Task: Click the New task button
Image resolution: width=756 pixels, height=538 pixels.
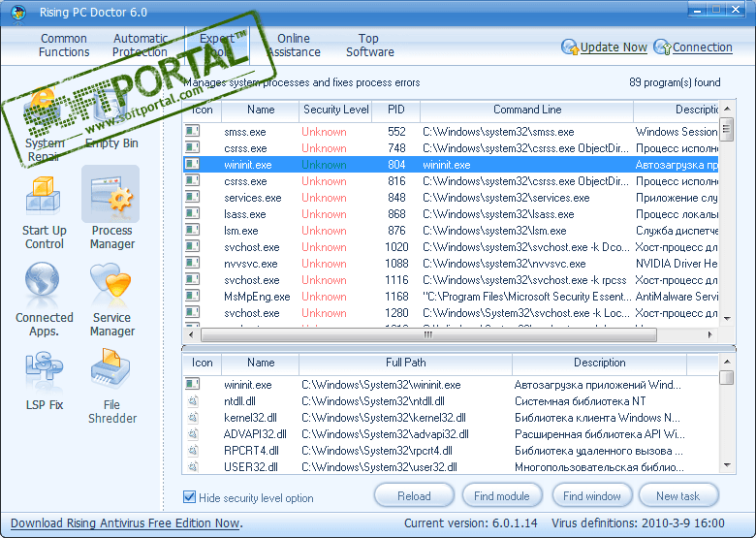Action: tap(677, 496)
